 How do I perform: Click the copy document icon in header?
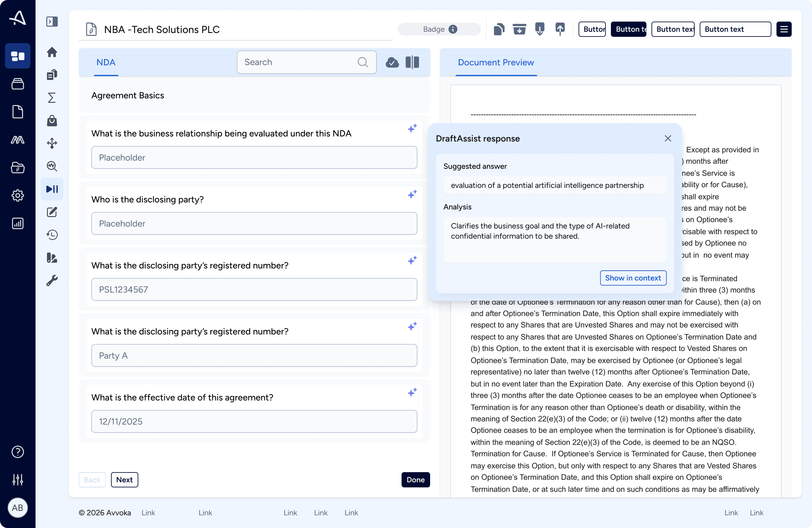click(499, 30)
